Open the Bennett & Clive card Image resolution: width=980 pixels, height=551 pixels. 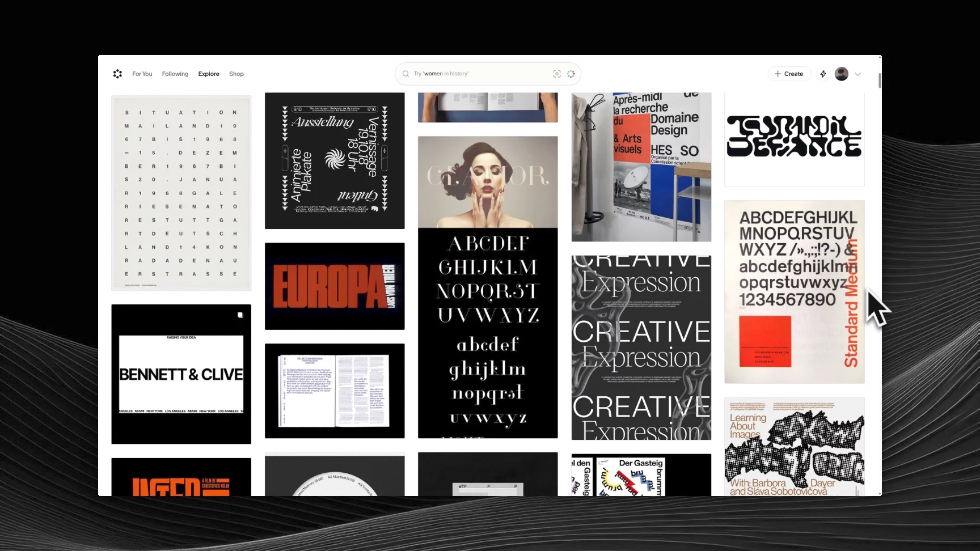point(181,374)
